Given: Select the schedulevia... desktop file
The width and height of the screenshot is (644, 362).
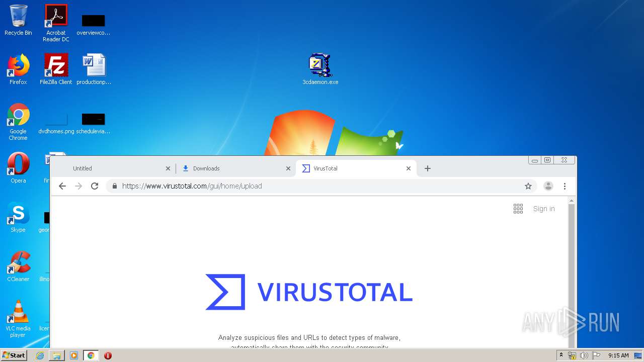Looking at the screenshot, I should [x=94, y=124].
